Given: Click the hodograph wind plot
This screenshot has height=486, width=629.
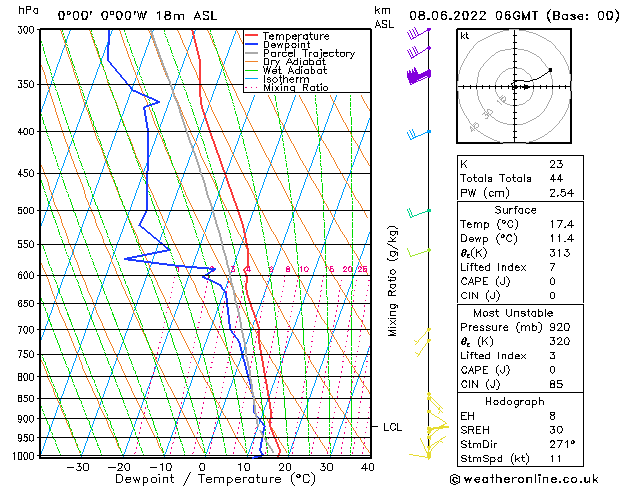Looking at the screenshot, I should tap(514, 86).
